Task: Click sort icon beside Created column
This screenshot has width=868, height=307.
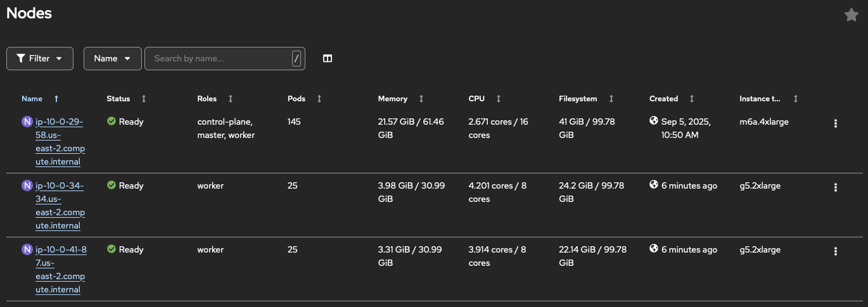Action: [692, 99]
